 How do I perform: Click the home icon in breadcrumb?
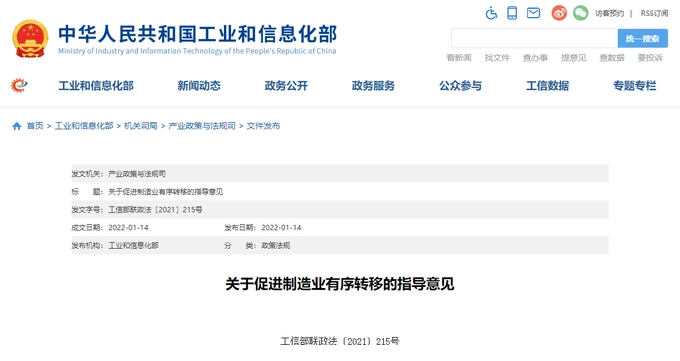click(x=16, y=126)
